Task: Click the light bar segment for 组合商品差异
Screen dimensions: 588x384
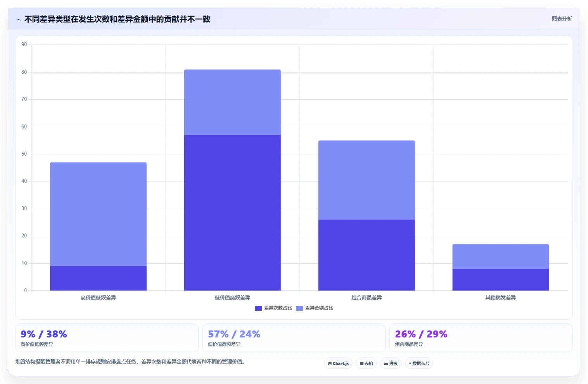Action: coord(367,180)
